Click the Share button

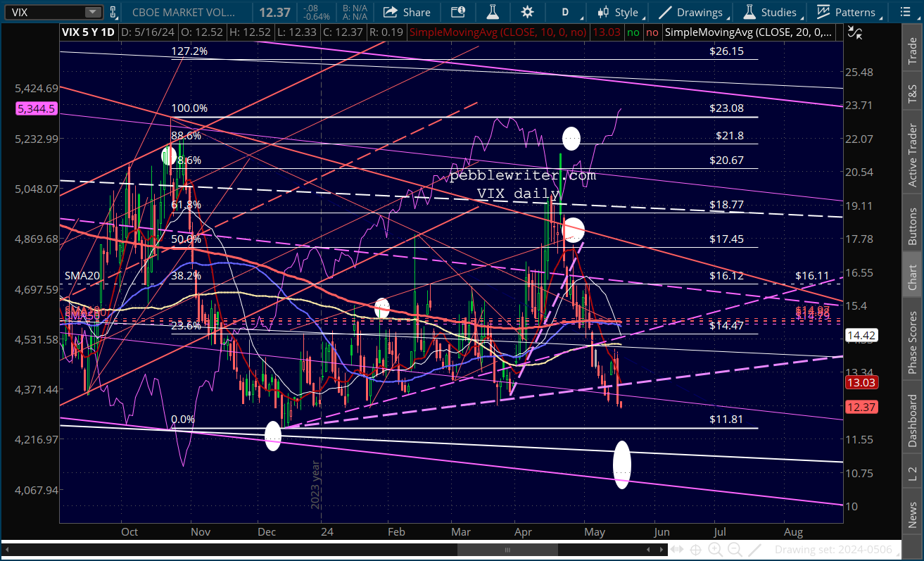pos(407,12)
